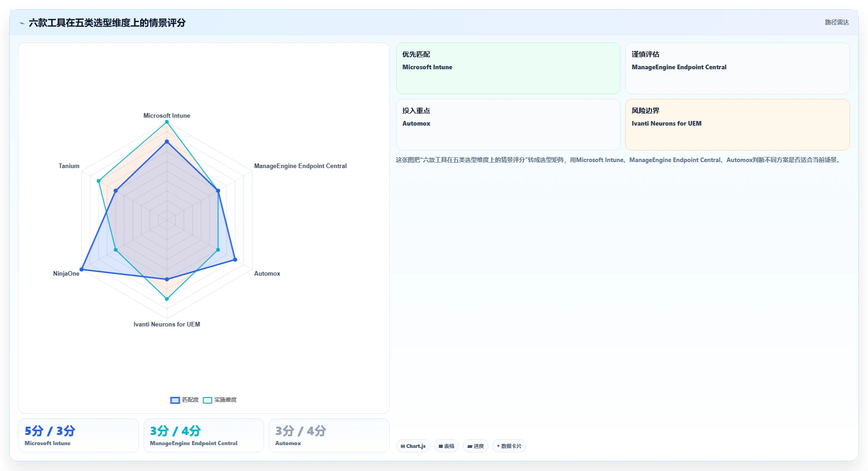Select the data point on ManageEngine Endpoint Central axis
Image resolution: width=868 pixels, height=471 pixels.
[218, 191]
